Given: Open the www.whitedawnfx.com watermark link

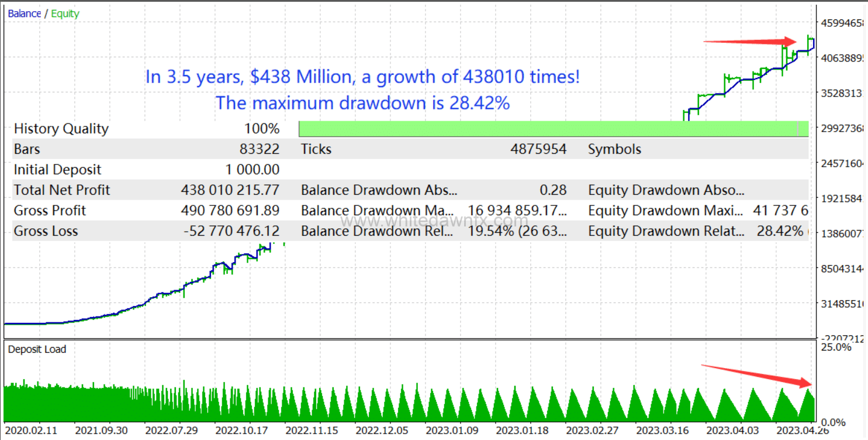Looking at the screenshot, I should [x=434, y=221].
